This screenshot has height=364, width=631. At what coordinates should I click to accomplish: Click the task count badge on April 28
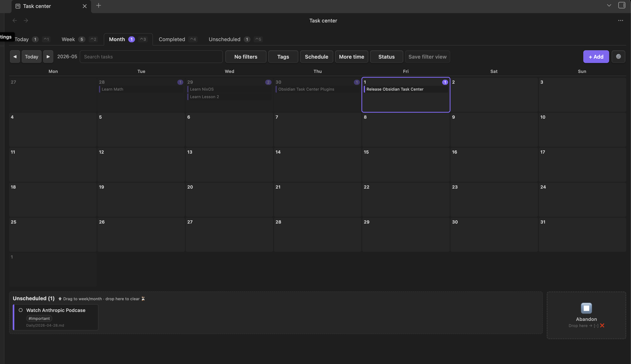click(180, 82)
